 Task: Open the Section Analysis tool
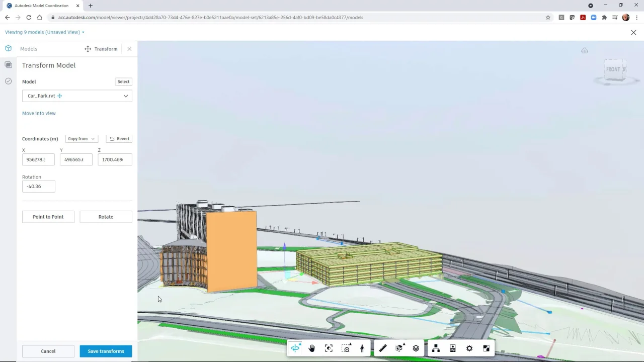tap(400, 348)
